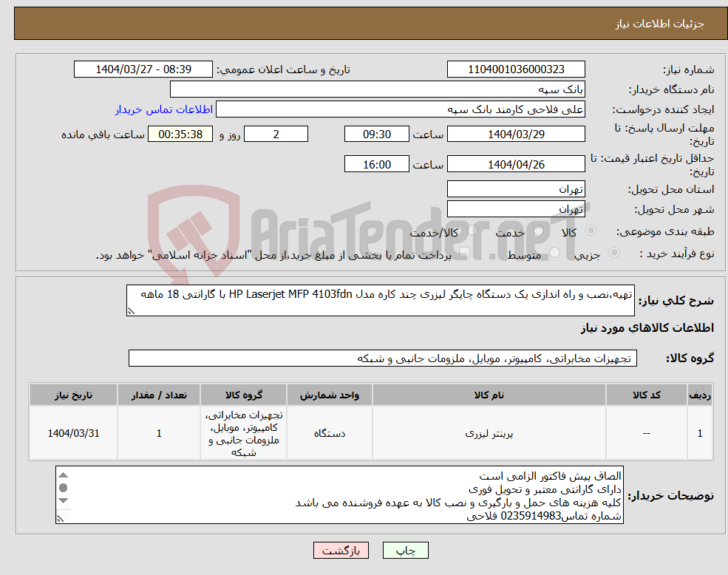Screen dimensions: 728x575
Task: Click remaining days field showing 2
Action: point(276,135)
